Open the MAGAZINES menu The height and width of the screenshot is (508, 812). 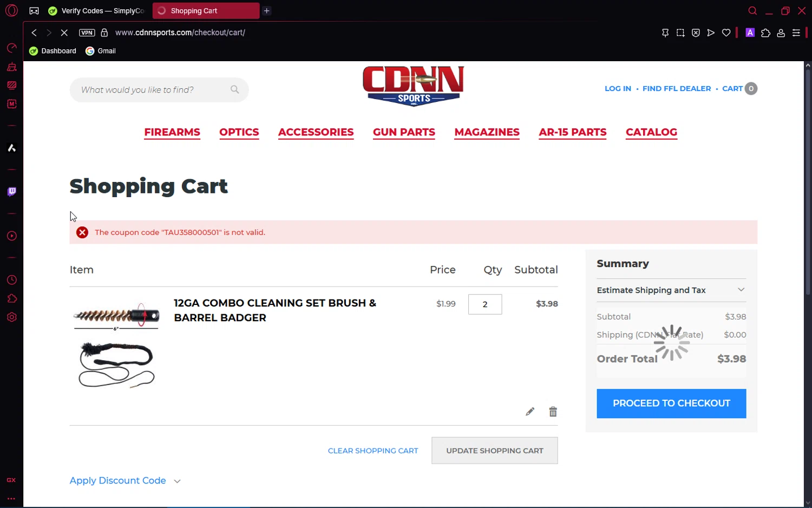coord(487,133)
